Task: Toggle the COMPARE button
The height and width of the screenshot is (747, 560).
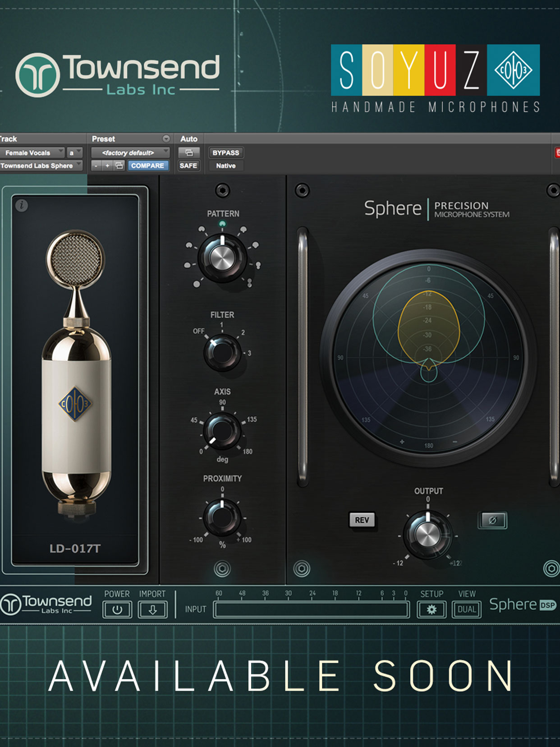Action: pos(147,166)
